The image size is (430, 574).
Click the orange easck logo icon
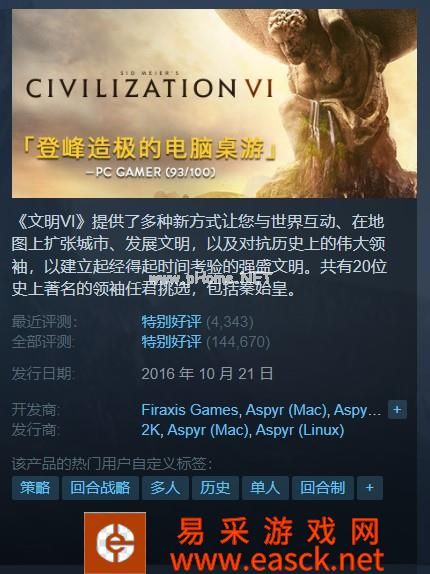point(115,543)
